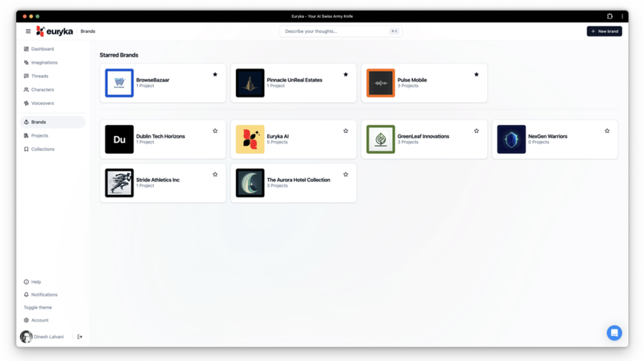Click the Stride Athletics Inc name

coord(158,180)
